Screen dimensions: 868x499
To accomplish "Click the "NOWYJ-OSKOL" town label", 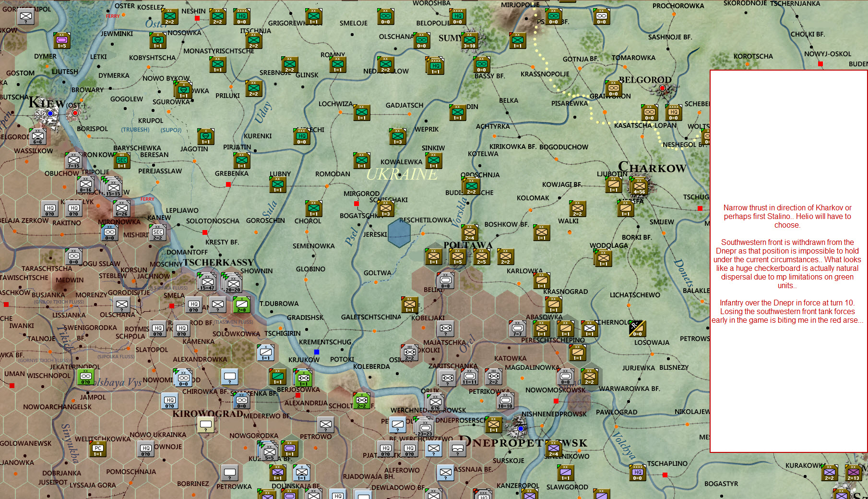I will point(828,54).
